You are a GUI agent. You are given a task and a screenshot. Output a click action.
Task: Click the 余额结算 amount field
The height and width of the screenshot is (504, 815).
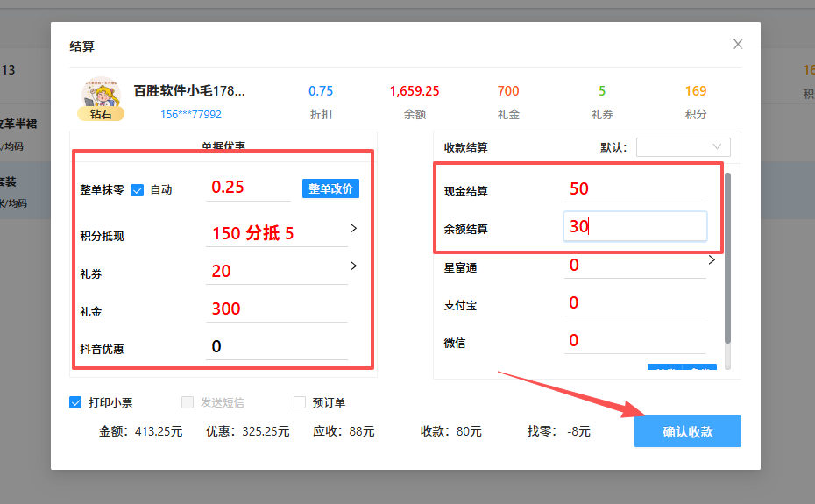[x=635, y=226]
